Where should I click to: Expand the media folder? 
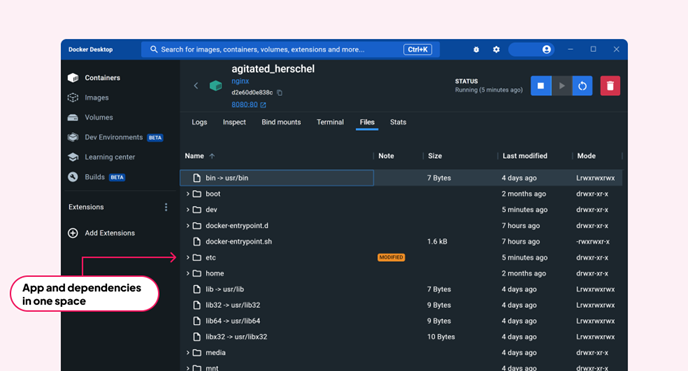click(188, 353)
